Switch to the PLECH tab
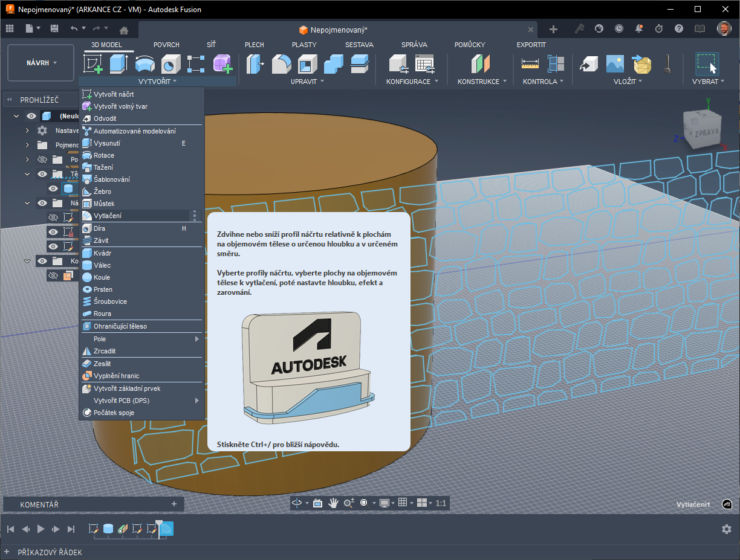Viewport: 740px width, 560px height. pos(254,45)
